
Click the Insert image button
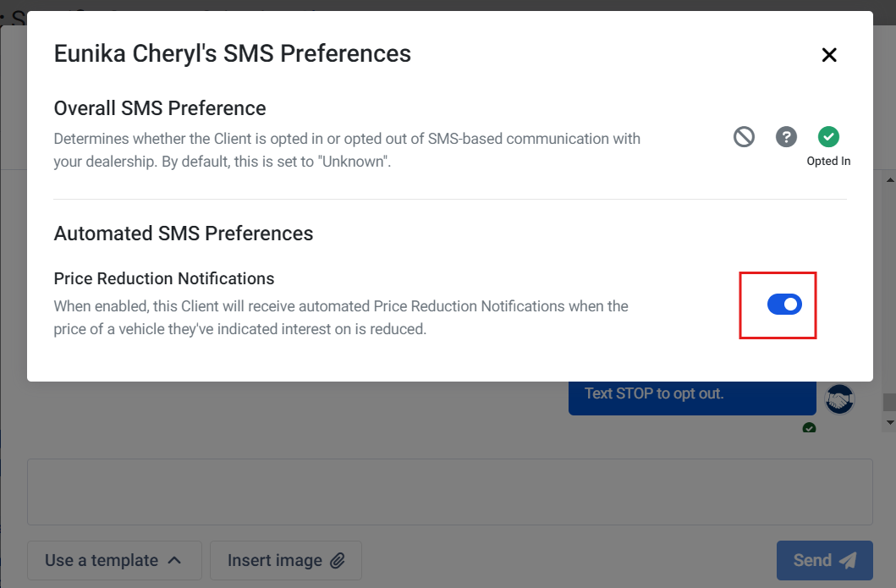pyautogui.click(x=286, y=561)
